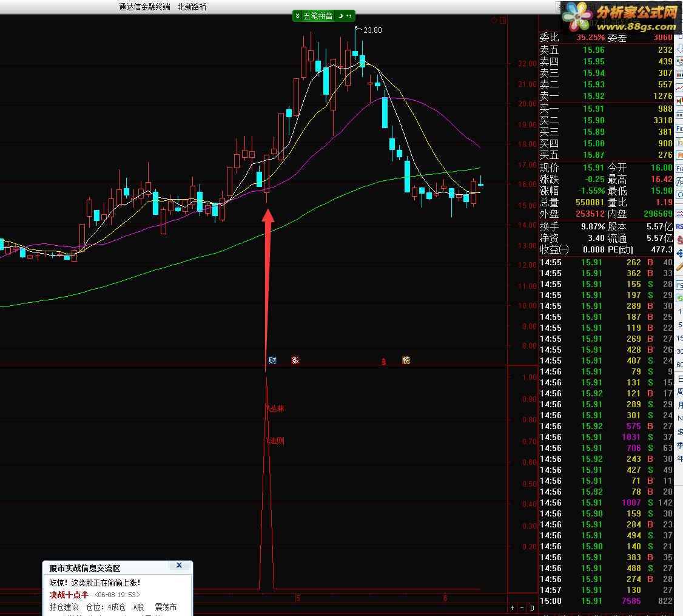Open the candlestick icon in right toolbar
The image size is (683, 616).
click(x=679, y=101)
